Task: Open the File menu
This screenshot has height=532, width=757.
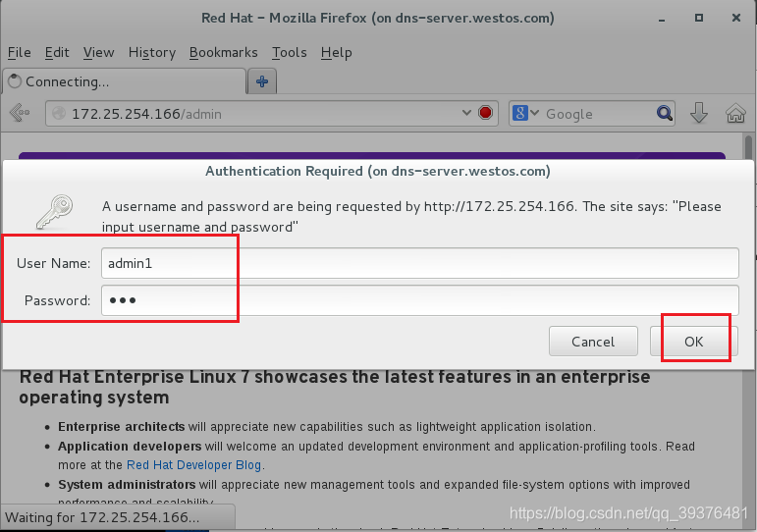Action: [20, 52]
